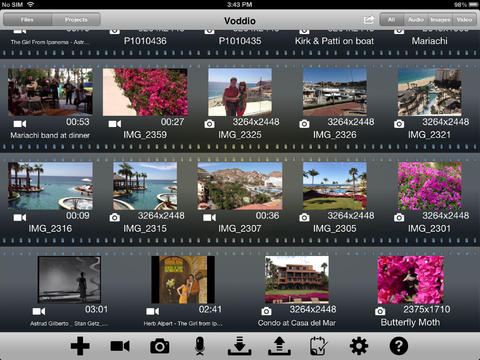Screen dimensions: 480x360
Task: Tap the 2375x1710 resolution text
Action: [427, 309]
